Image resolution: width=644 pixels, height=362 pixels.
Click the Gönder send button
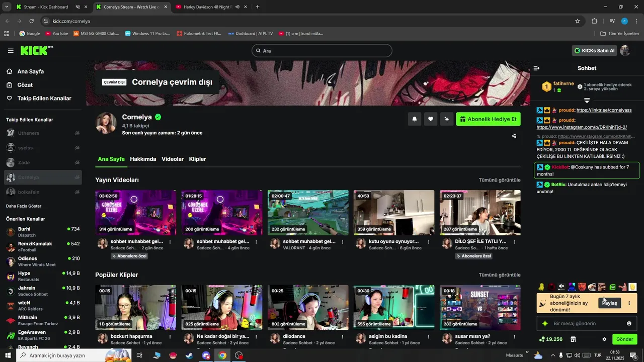(625, 339)
